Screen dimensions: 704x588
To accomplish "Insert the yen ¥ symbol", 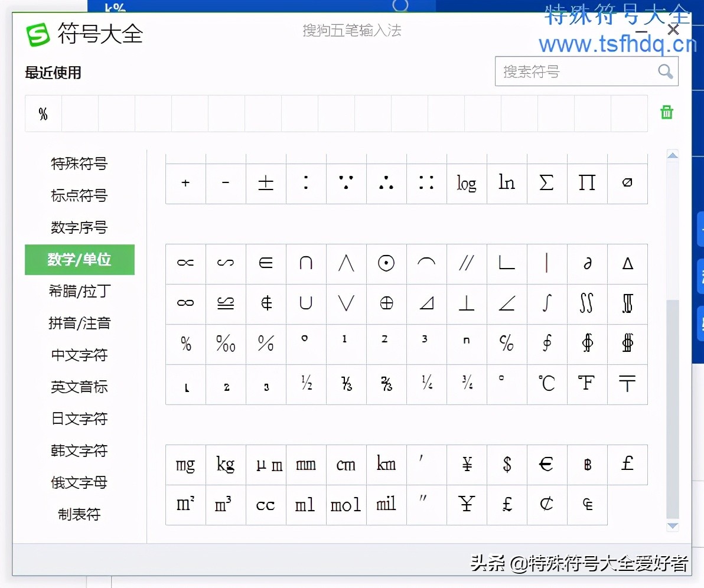I will pyautogui.click(x=467, y=464).
